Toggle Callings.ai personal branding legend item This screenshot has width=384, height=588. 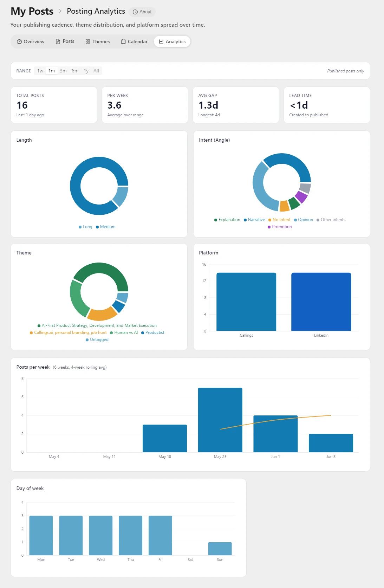[x=68, y=333]
